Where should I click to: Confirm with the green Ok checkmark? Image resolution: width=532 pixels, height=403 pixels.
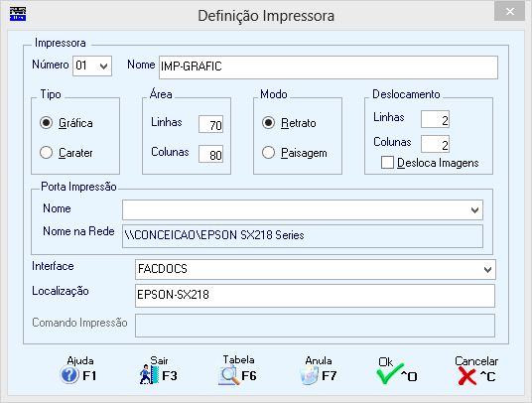[x=389, y=374]
